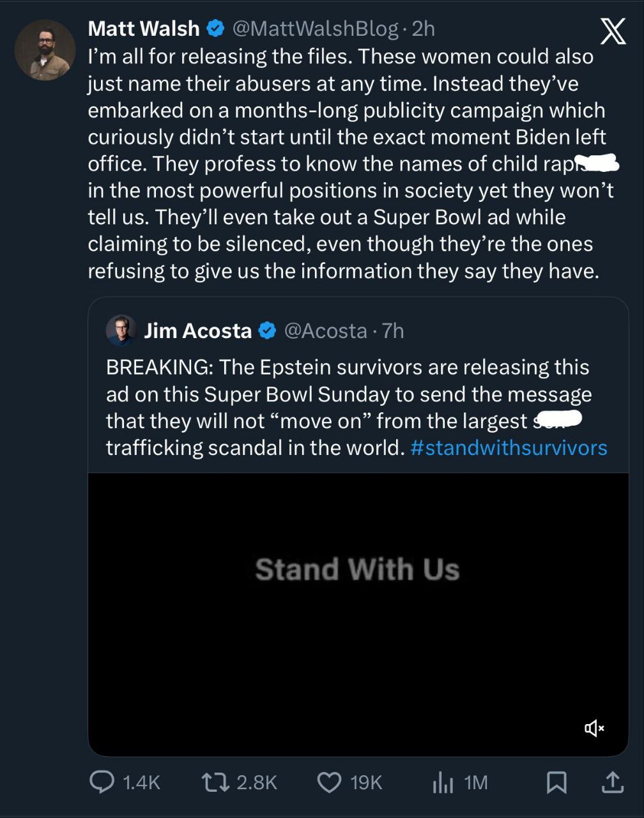644x818 pixels.
Task: Bookmark this post
Action: (556, 782)
